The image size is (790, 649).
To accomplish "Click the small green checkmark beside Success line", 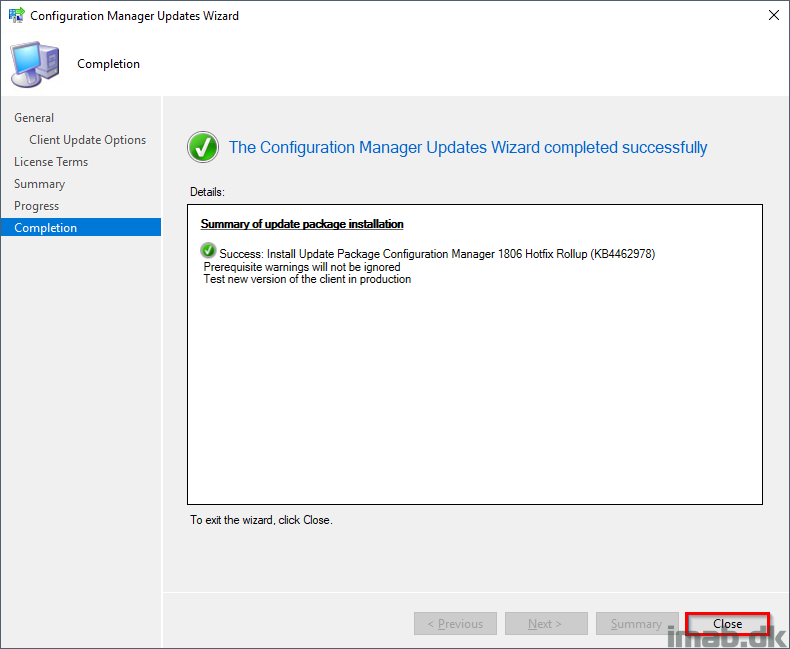I will (x=208, y=250).
